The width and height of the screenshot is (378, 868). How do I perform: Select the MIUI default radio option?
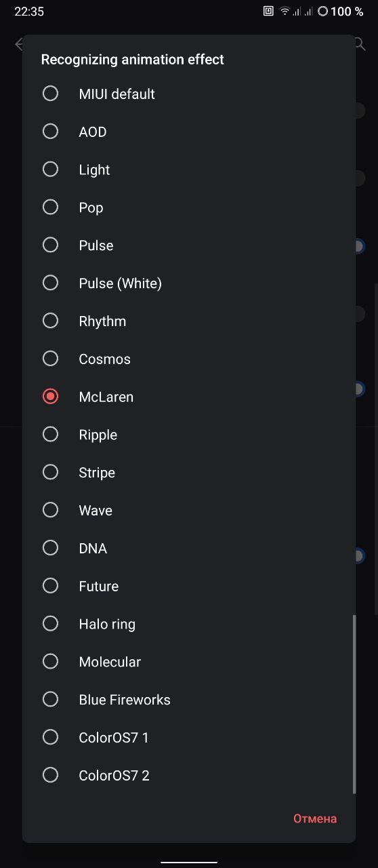[x=189, y=94]
